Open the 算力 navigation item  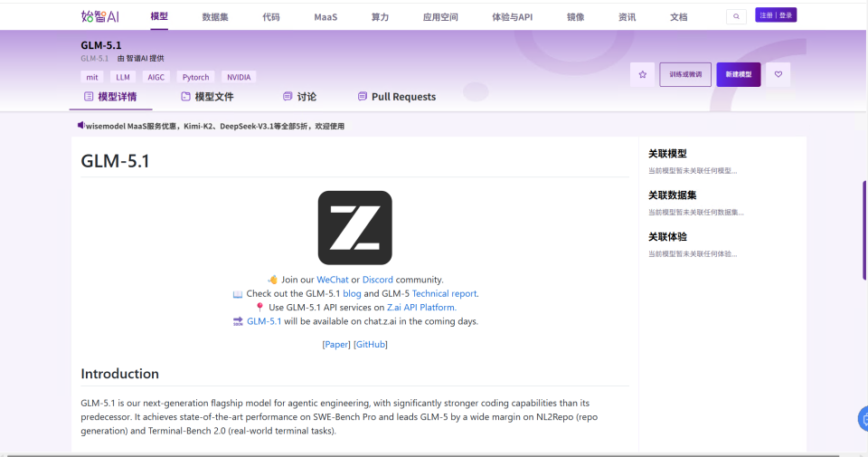tap(380, 17)
